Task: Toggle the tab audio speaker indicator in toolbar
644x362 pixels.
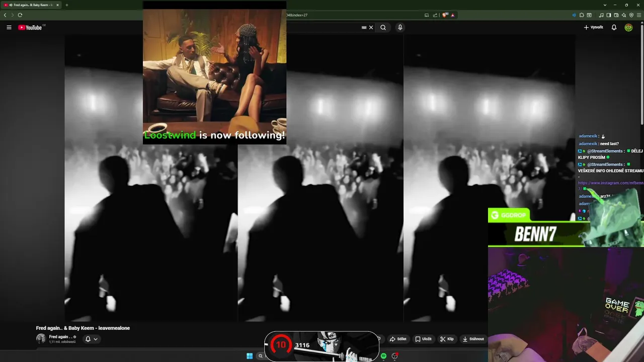Action: (x=574, y=15)
